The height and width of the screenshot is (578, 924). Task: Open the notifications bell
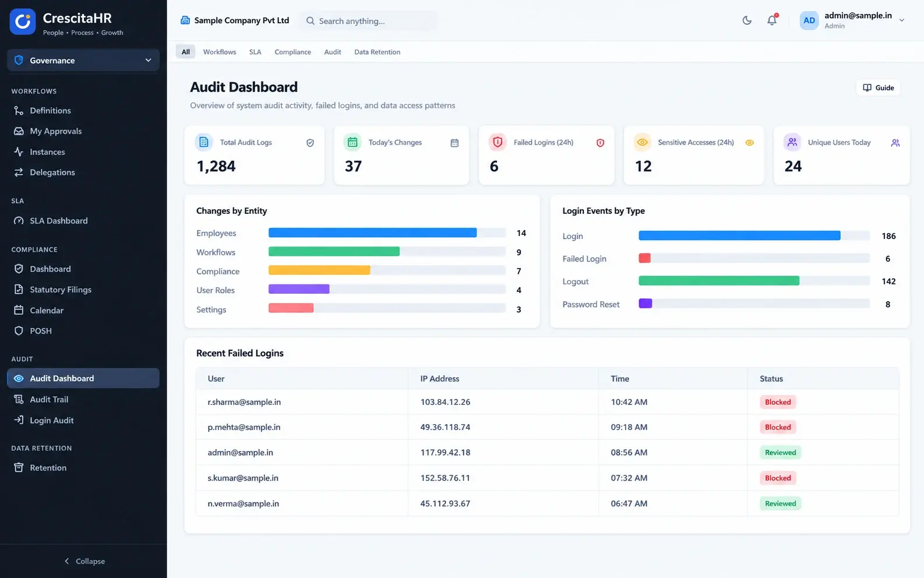[772, 20]
